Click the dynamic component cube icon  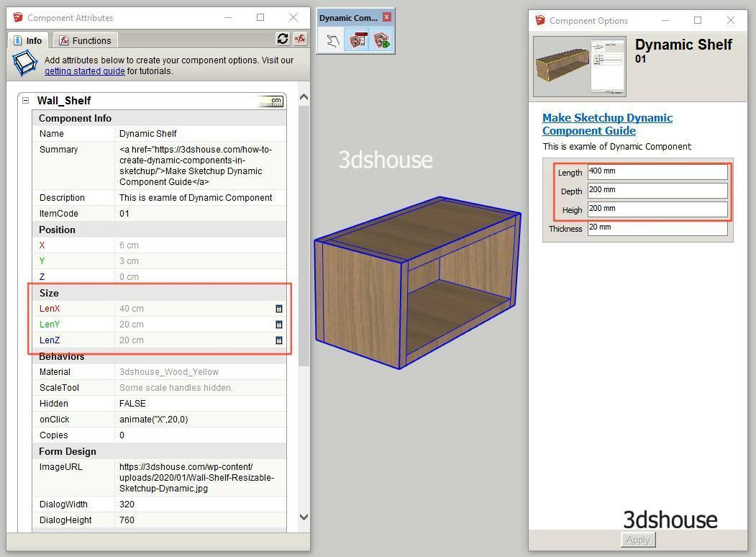pyautogui.click(x=25, y=64)
